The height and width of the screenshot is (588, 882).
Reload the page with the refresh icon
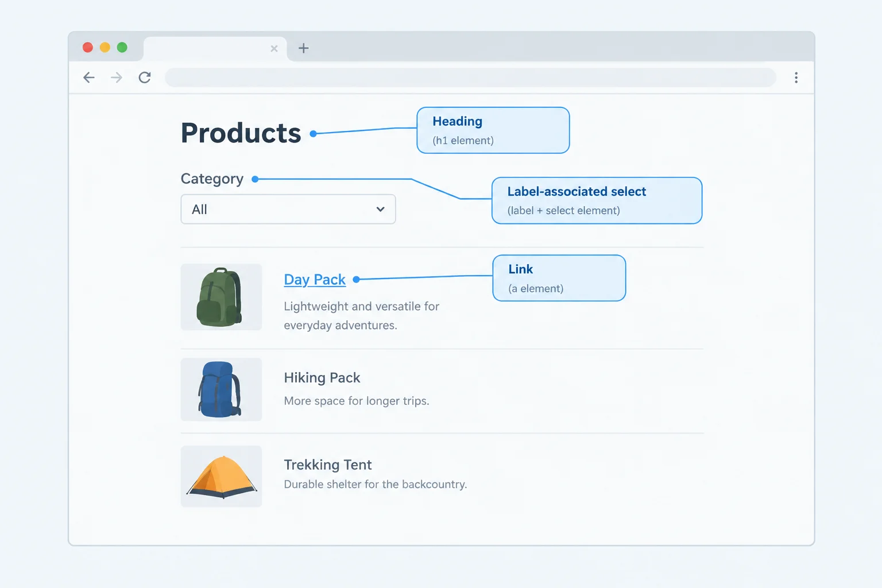(145, 78)
